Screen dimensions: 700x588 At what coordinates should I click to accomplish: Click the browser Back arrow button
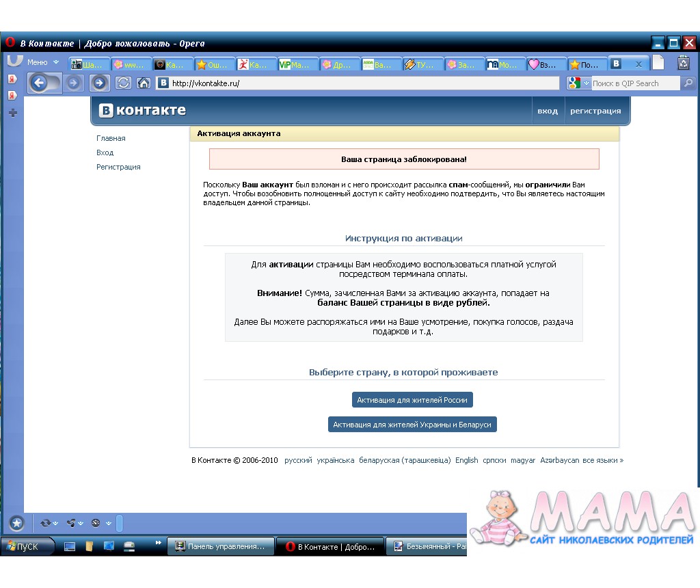(x=39, y=83)
